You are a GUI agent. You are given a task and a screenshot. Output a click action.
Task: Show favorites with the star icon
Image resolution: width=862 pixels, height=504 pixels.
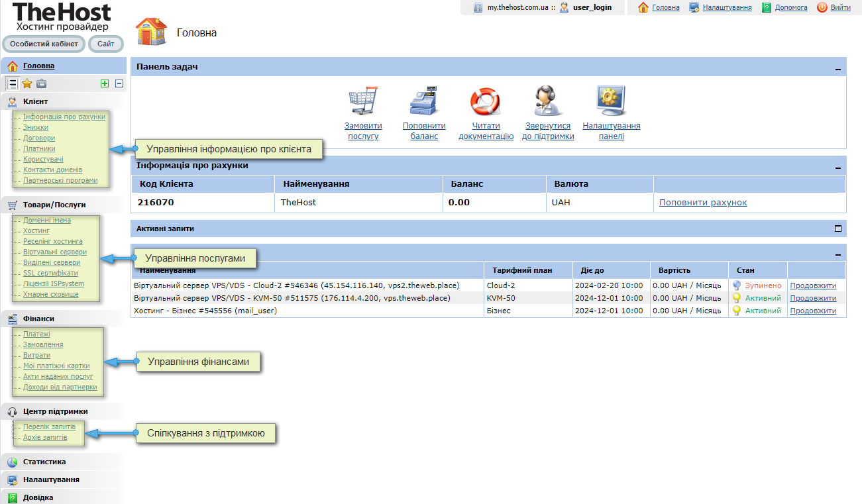27,83
